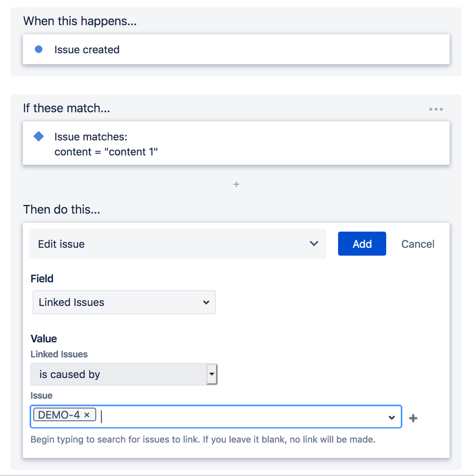Open the Edit issue action dropdown
Image resolution: width=474 pixels, height=476 pixels.
click(177, 243)
